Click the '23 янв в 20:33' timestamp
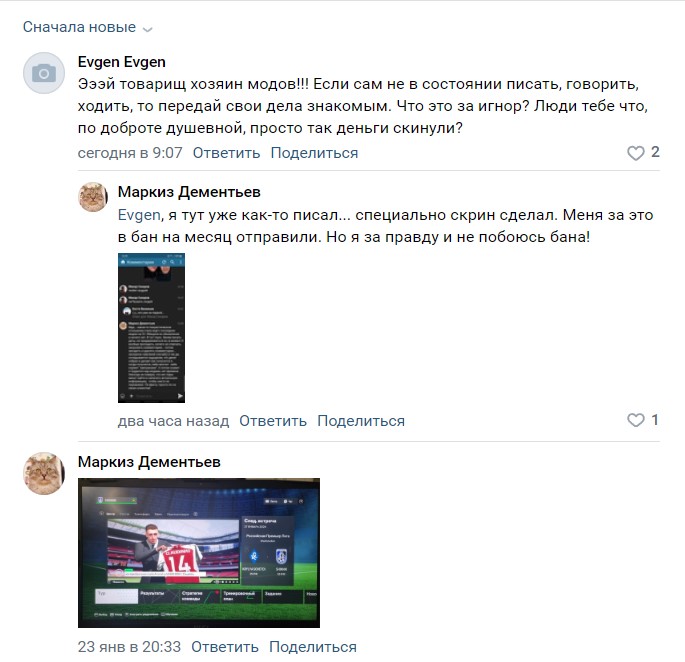The height and width of the screenshot is (662, 685). [x=129, y=647]
